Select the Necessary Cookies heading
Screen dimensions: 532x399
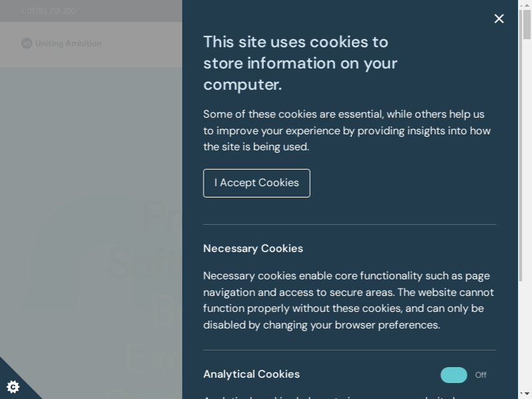click(253, 249)
